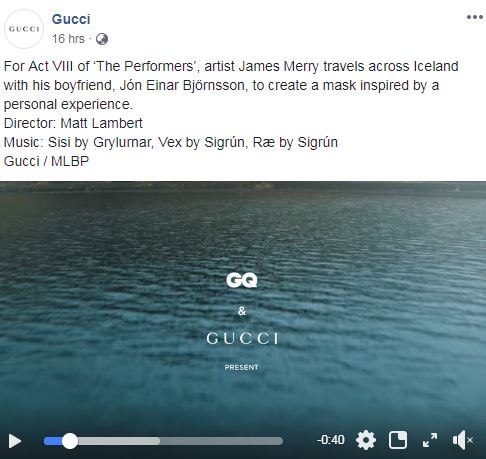
Task: Click the -0:40 remaining time display
Action: pos(330,440)
